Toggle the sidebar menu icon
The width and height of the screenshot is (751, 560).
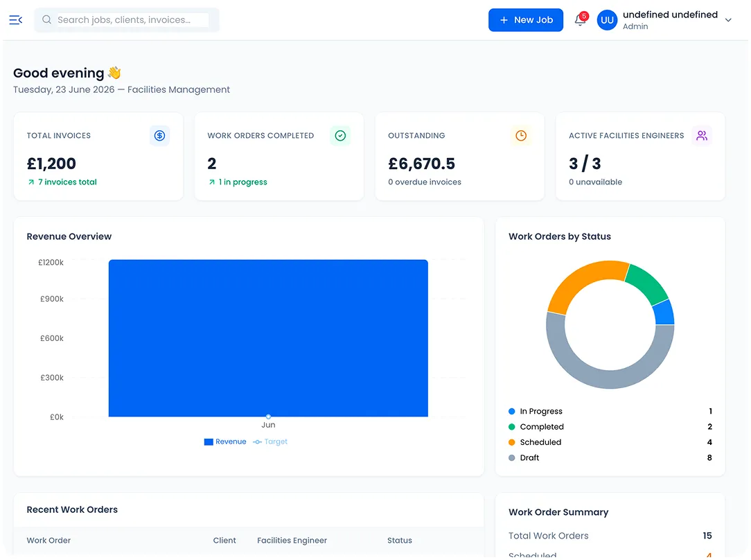coord(16,19)
